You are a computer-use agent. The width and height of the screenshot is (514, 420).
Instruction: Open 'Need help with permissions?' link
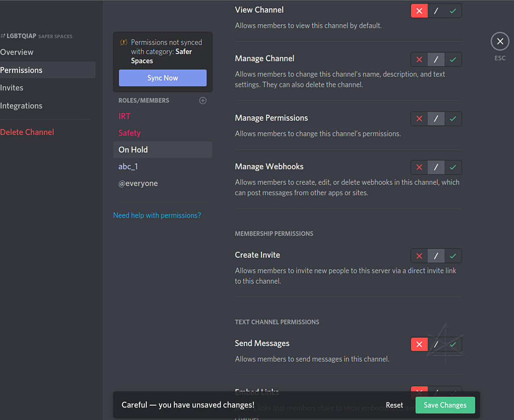click(x=157, y=215)
